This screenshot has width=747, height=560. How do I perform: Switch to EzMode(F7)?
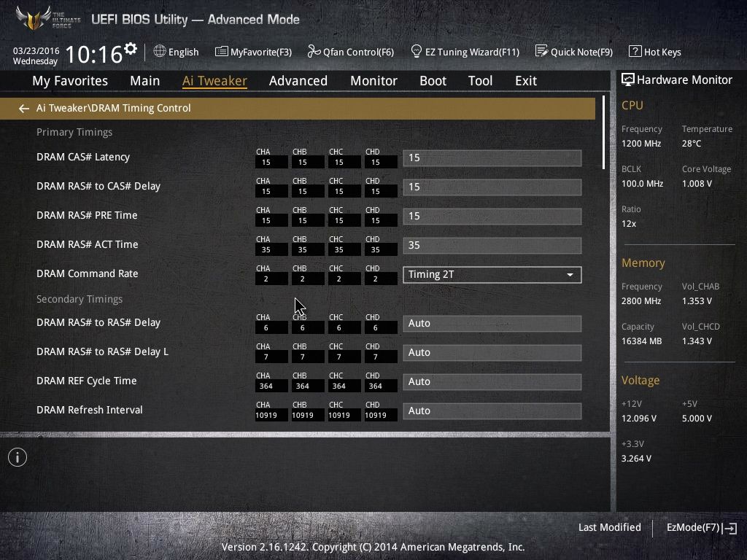point(701,528)
